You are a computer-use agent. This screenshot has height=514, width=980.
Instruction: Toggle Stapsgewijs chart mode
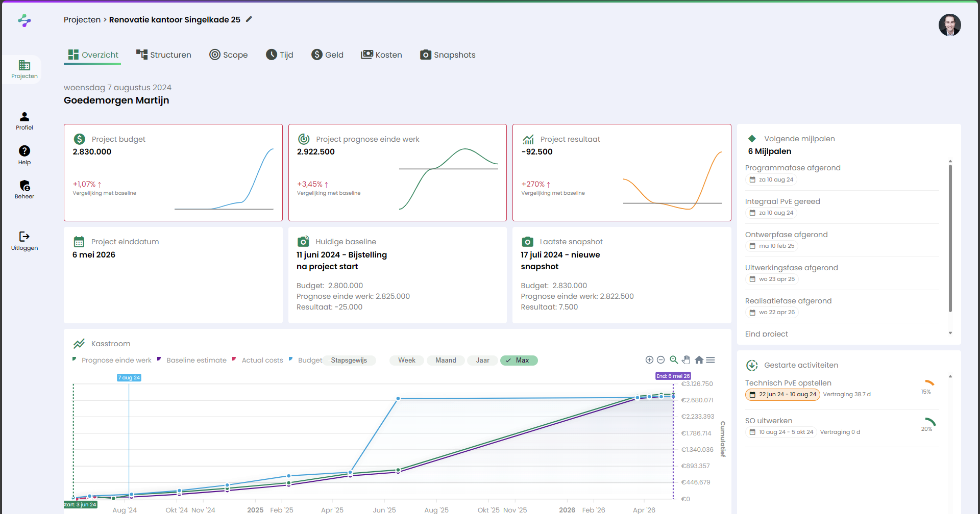tap(349, 360)
